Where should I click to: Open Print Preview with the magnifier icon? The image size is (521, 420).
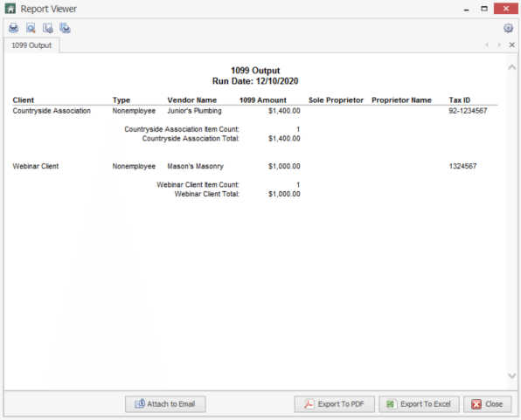(31, 28)
